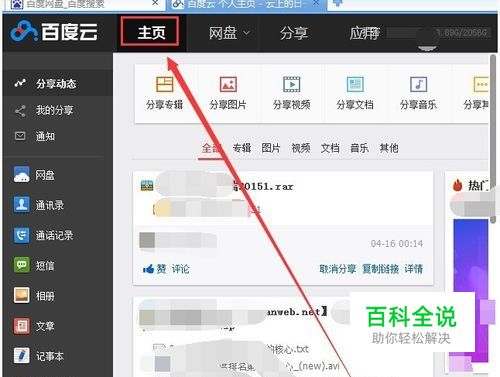Image resolution: width=500 pixels, height=377 pixels.
Task: Click the 热门 flame icon
Action: coord(458,185)
